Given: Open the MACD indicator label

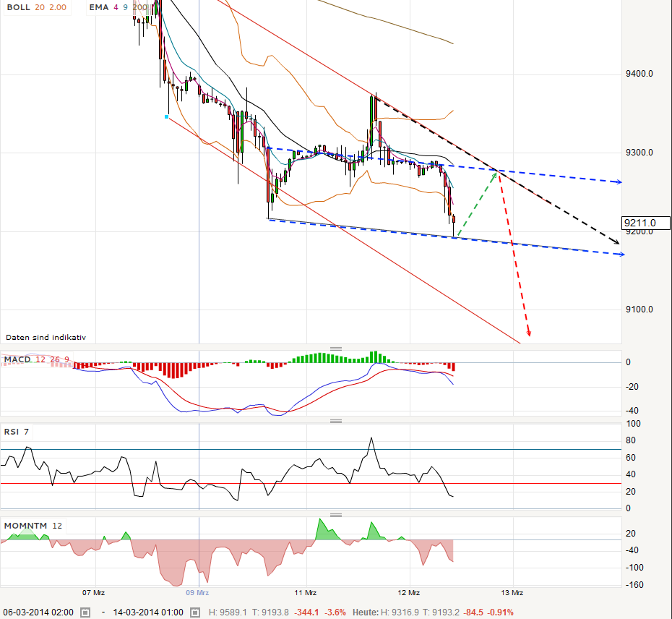Looking at the screenshot, I should (x=17, y=359).
